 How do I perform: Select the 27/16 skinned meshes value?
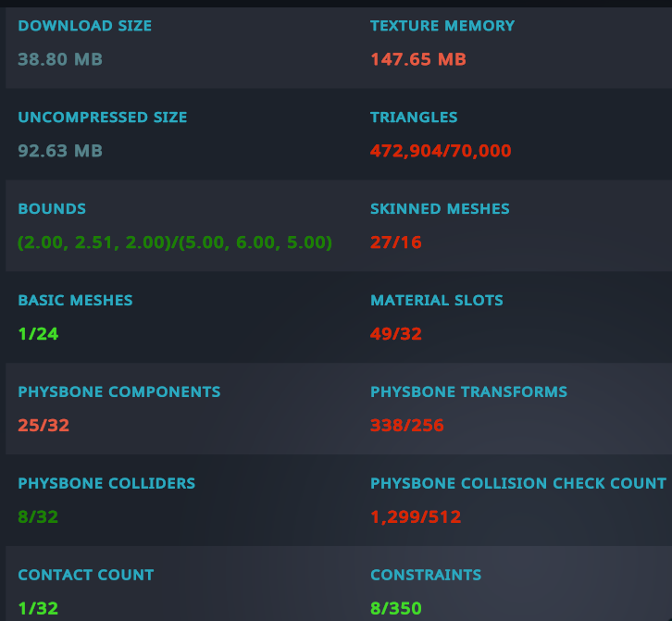395,242
